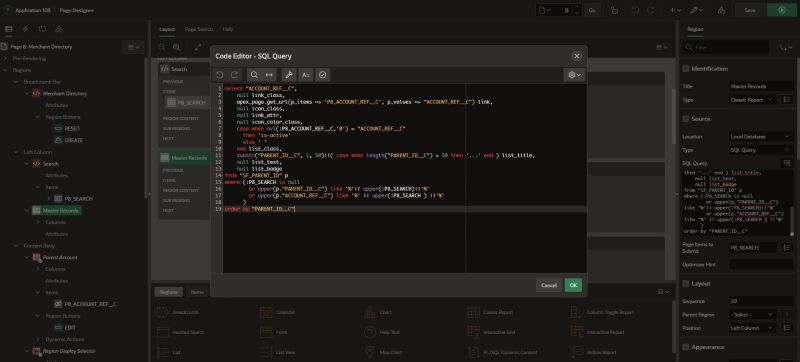The height and width of the screenshot is (362, 800).
Task: Select the RESET button in the tree
Action: tap(72, 128)
